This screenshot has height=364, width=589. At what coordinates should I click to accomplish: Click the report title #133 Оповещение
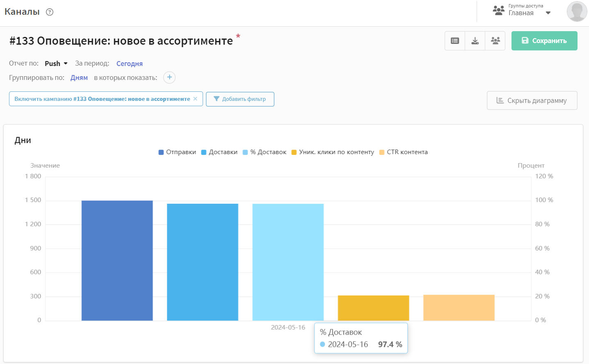click(121, 41)
